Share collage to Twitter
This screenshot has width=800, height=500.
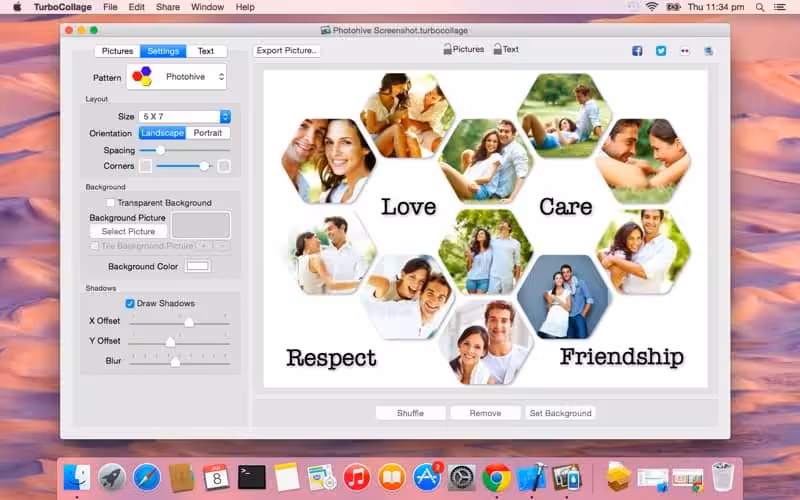pos(661,51)
